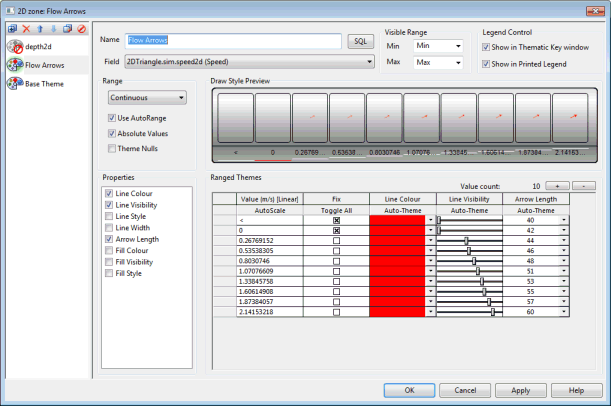This screenshot has width=611, height=406.
Task: Select the depth2d theme icon
Action: (15, 47)
